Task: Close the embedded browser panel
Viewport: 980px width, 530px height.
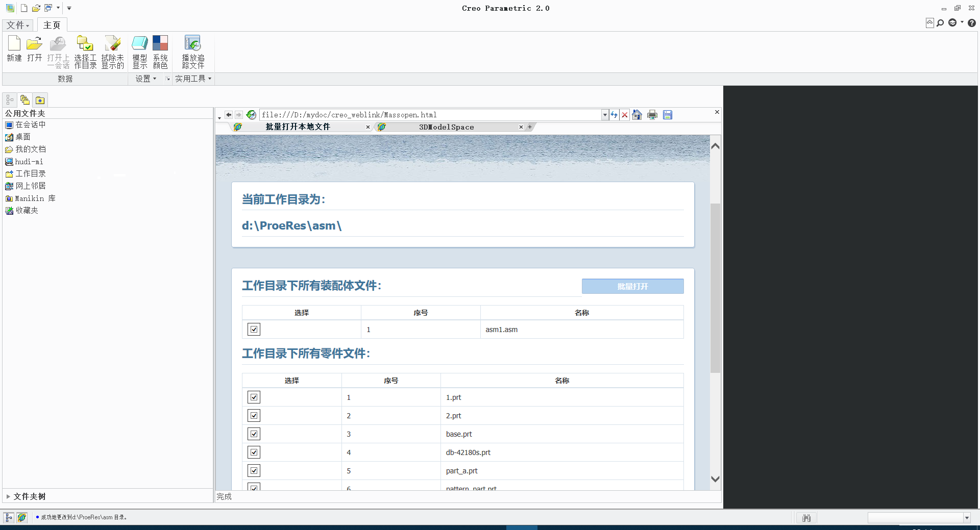Action: point(717,112)
